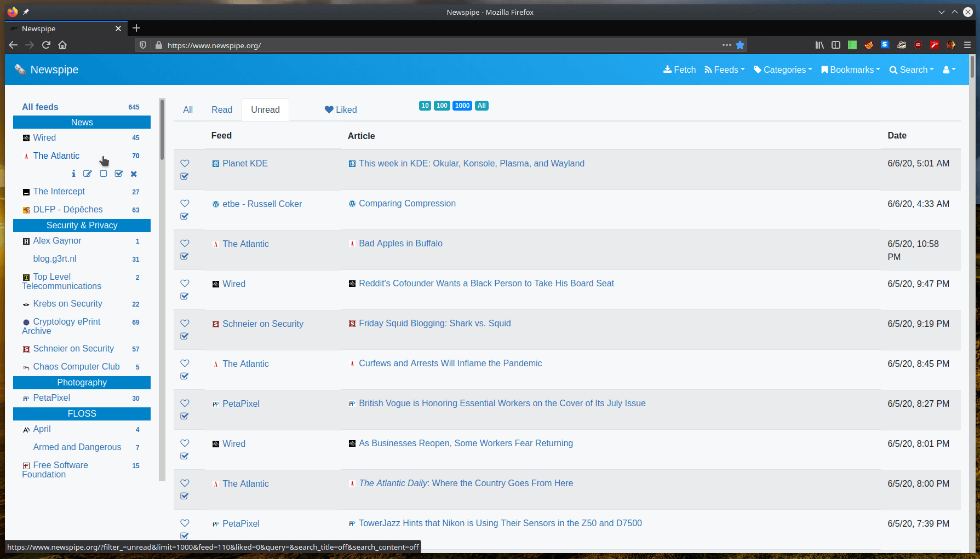Mark 'Curfews and Arrests' article as read
The height and width of the screenshot is (559, 980).
[x=185, y=376]
